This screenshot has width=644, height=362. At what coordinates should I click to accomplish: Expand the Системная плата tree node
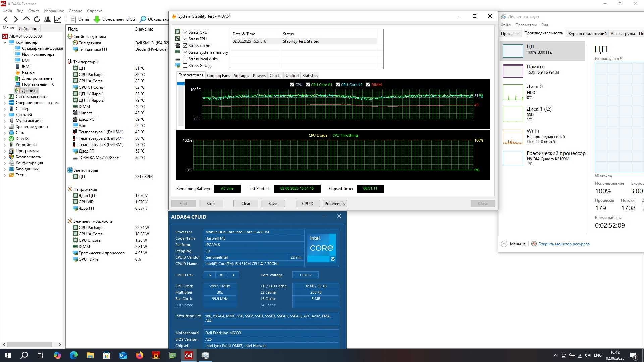point(5,97)
